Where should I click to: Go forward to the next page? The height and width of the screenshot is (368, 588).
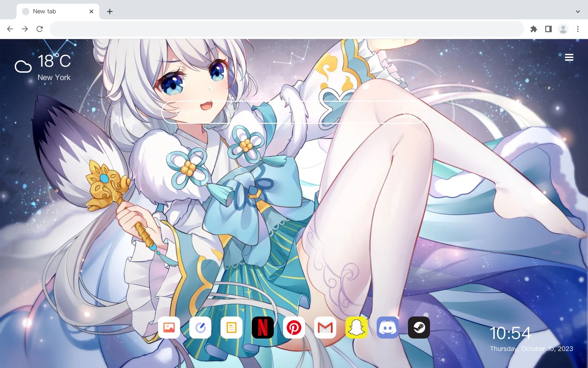click(x=25, y=29)
